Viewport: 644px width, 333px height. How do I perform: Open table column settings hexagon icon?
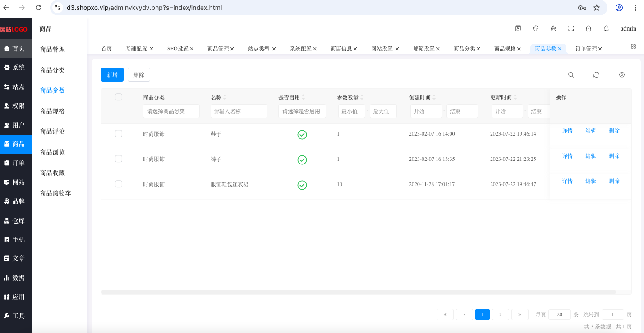click(x=622, y=75)
